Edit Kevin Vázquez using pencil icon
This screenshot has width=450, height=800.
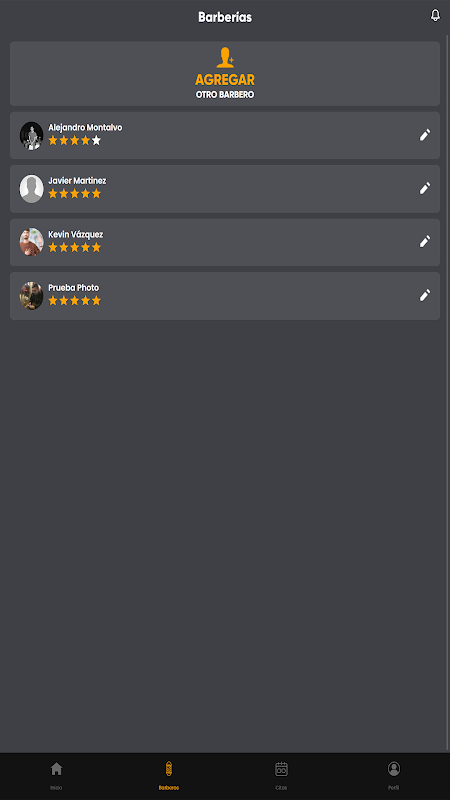click(424, 242)
